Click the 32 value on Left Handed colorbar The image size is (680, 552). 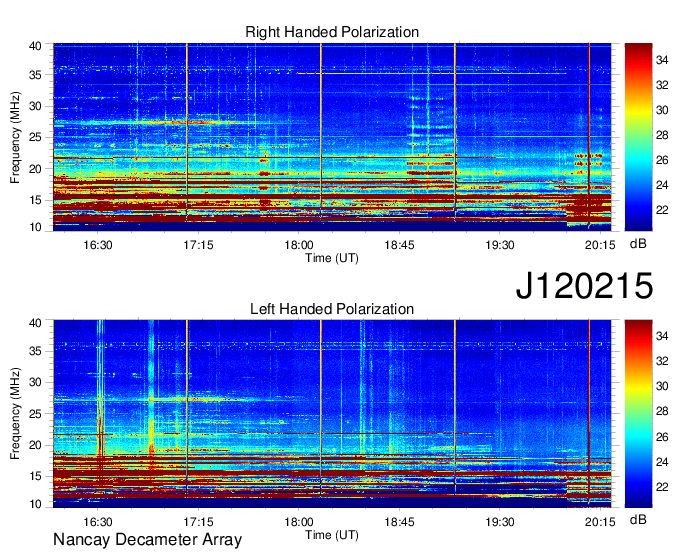(662, 361)
